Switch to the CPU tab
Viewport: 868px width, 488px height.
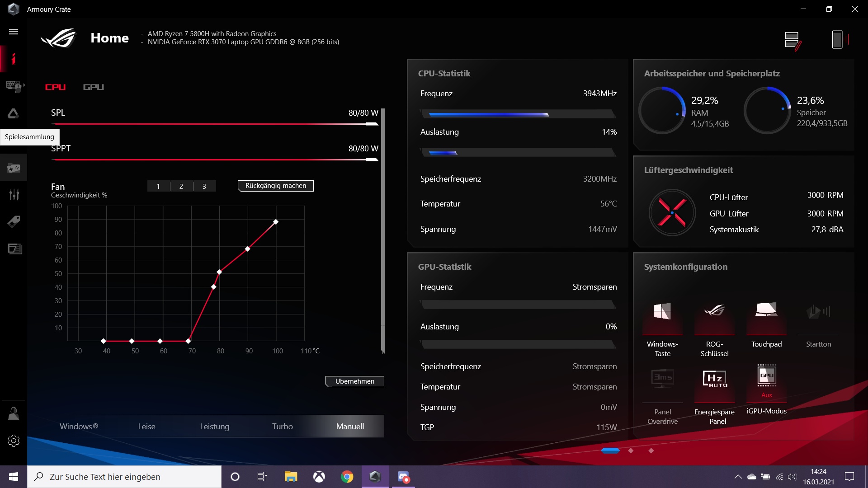(x=55, y=87)
